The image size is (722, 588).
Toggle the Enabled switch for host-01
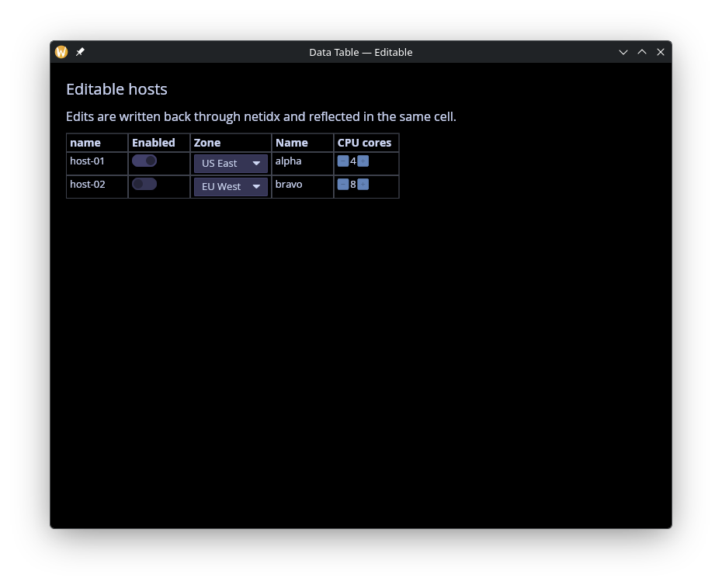pos(144,161)
